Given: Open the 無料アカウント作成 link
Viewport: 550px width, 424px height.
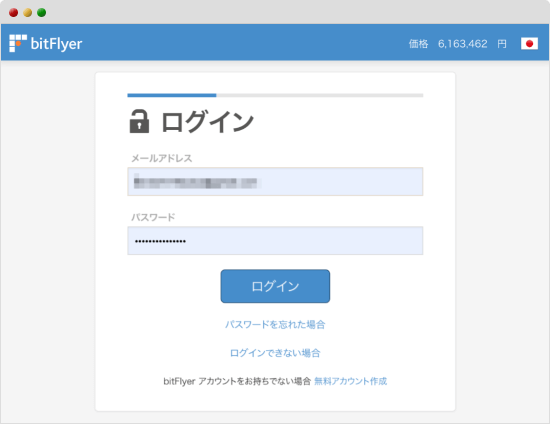Looking at the screenshot, I should click(x=350, y=381).
